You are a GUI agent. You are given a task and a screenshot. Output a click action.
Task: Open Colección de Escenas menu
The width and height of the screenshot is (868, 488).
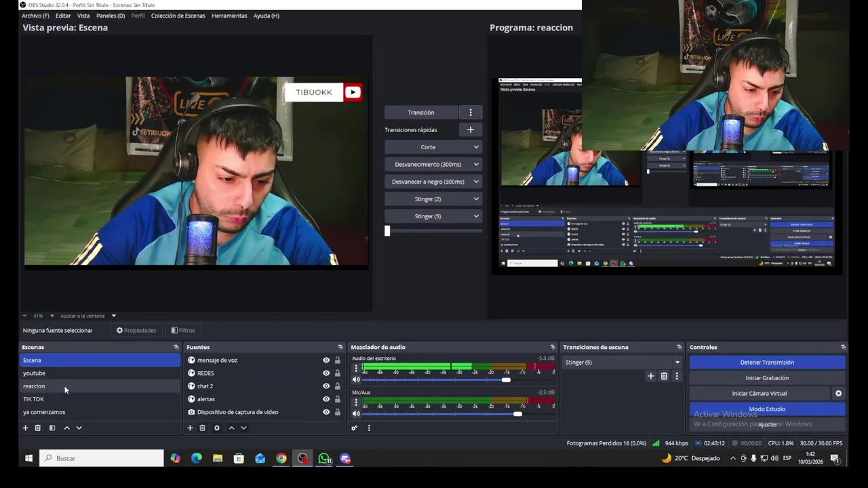click(x=178, y=16)
